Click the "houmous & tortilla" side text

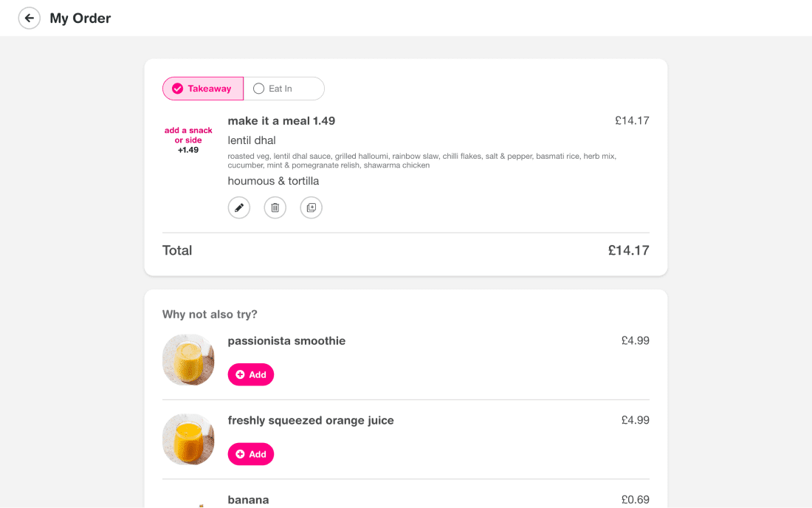273,181
